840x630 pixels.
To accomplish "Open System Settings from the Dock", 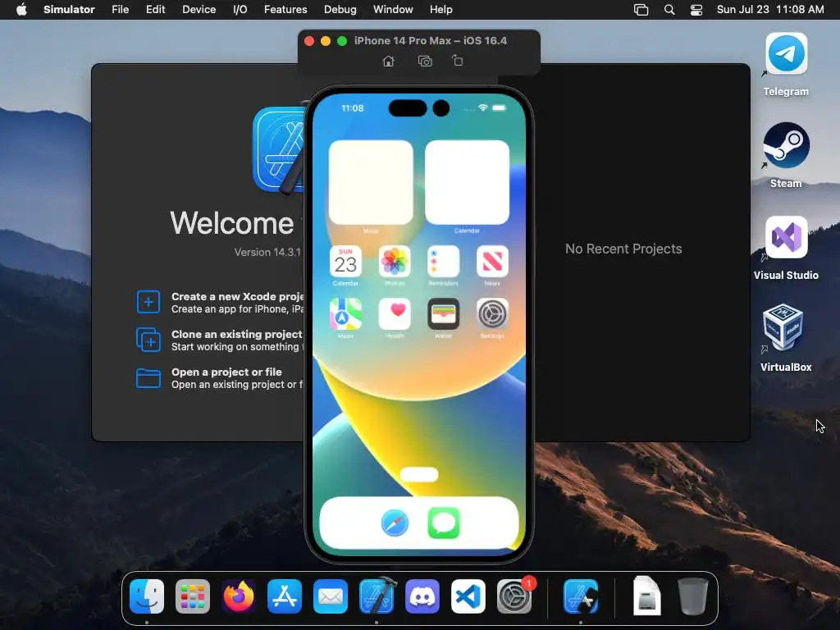I will click(x=514, y=596).
